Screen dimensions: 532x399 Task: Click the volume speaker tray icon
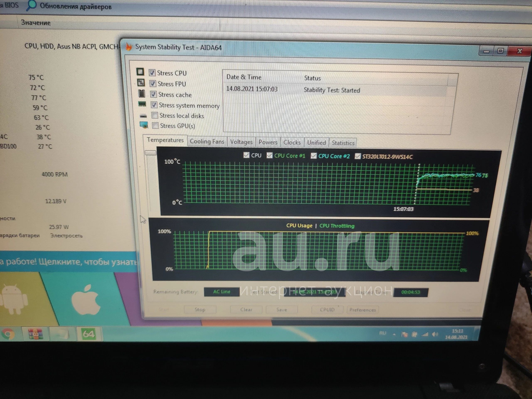(x=435, y=334)
